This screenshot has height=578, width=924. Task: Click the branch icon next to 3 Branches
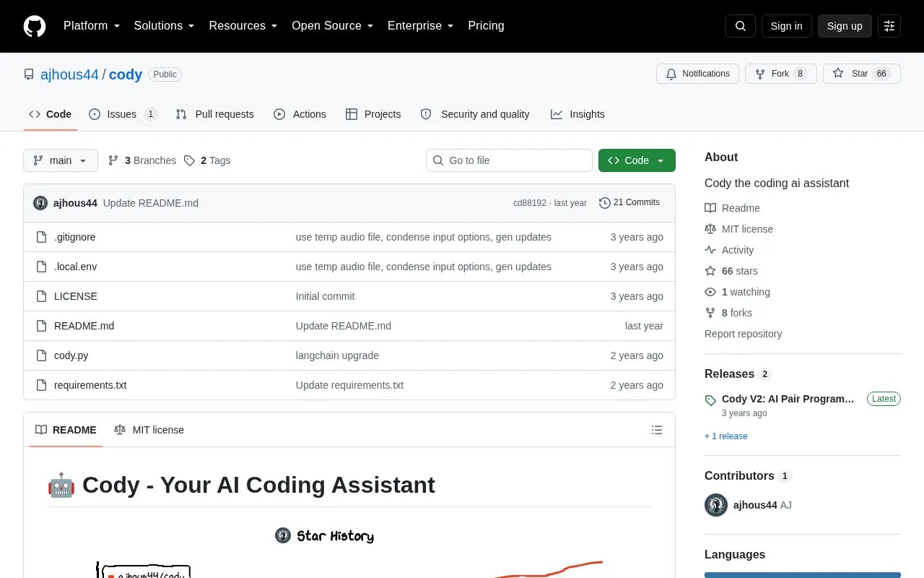[x=113, y=160]
